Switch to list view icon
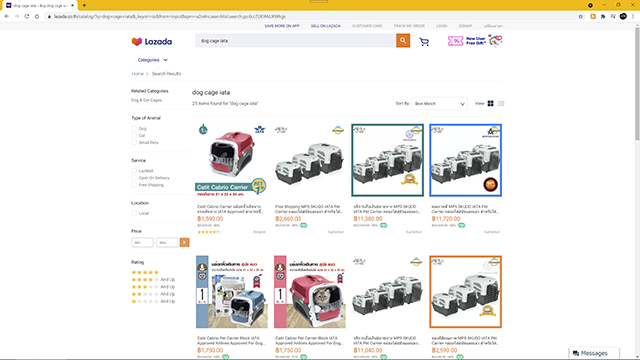The image size is (640, 360). click(x=501, y=104)
